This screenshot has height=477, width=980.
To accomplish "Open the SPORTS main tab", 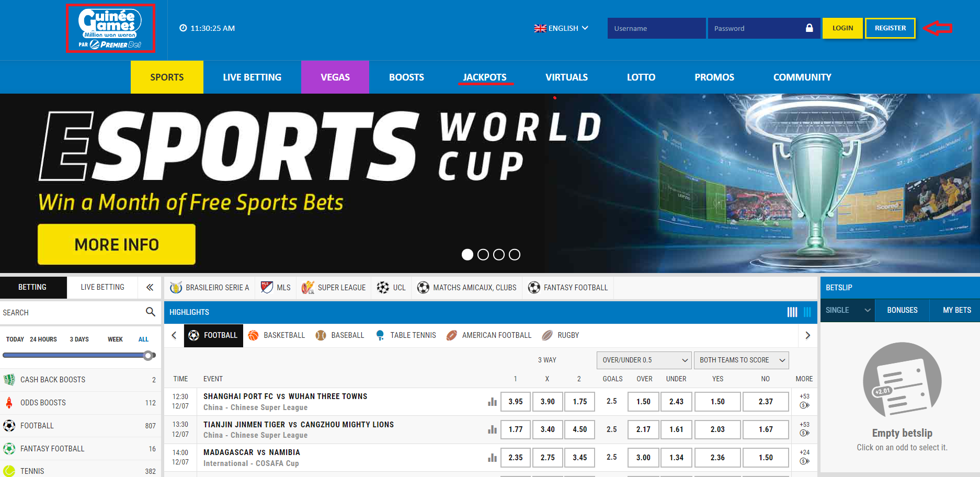I will (x=167, y=77).
